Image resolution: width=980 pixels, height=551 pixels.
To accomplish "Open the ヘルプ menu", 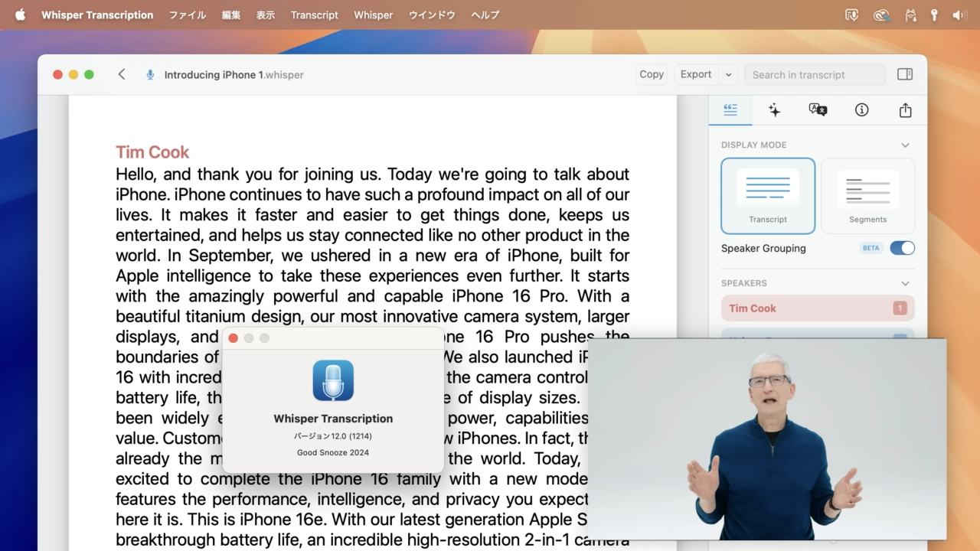I will (x=485, y=15).
